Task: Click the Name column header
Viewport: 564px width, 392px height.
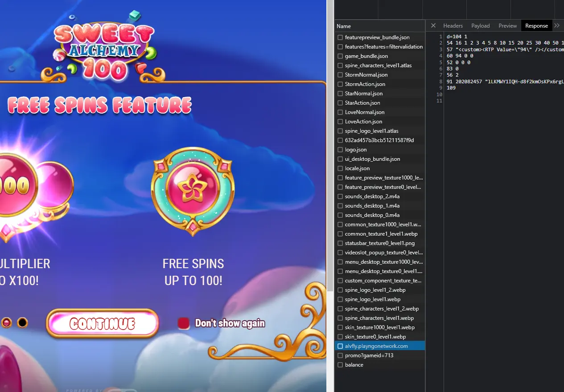Action: [379, 26]
